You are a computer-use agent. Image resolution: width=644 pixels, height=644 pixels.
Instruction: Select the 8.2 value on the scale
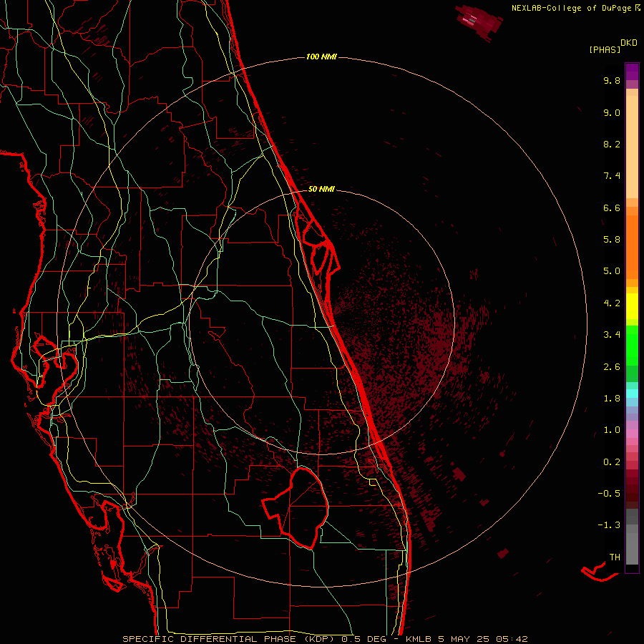coord(612,144)
